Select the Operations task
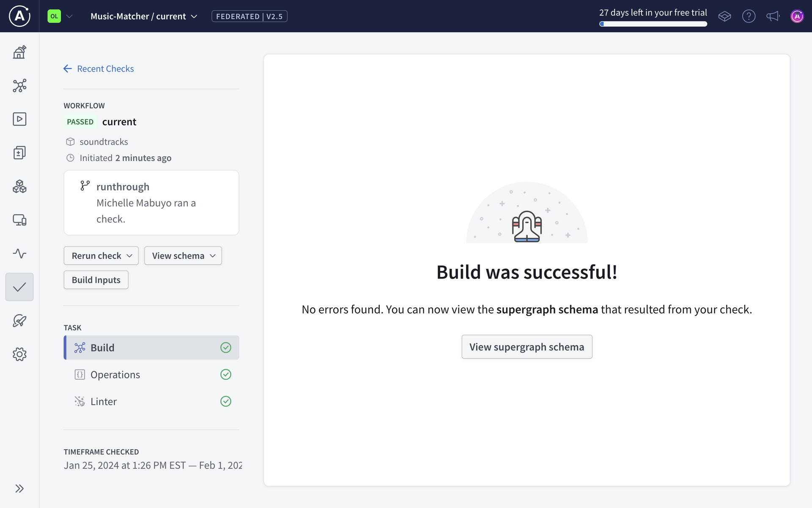 151,375
